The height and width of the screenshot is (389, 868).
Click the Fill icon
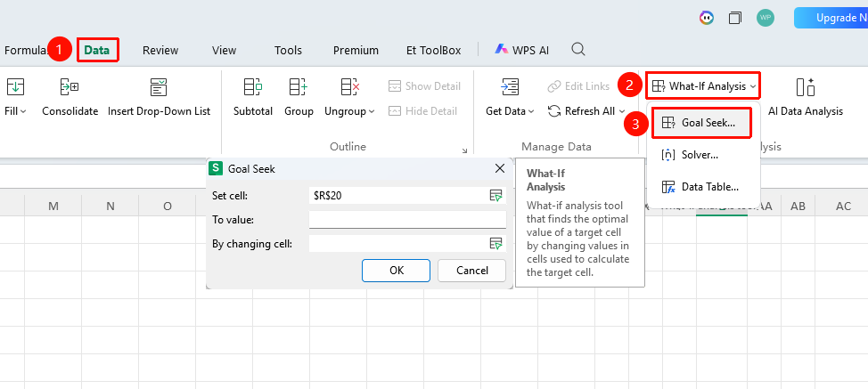pyautogui.click(x=15, y=86)
